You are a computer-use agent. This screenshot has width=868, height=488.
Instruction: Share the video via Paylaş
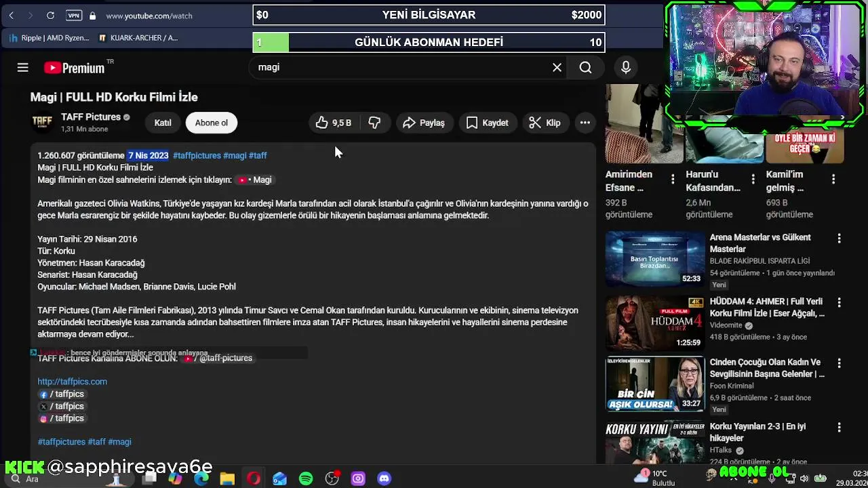click(424, 123)
